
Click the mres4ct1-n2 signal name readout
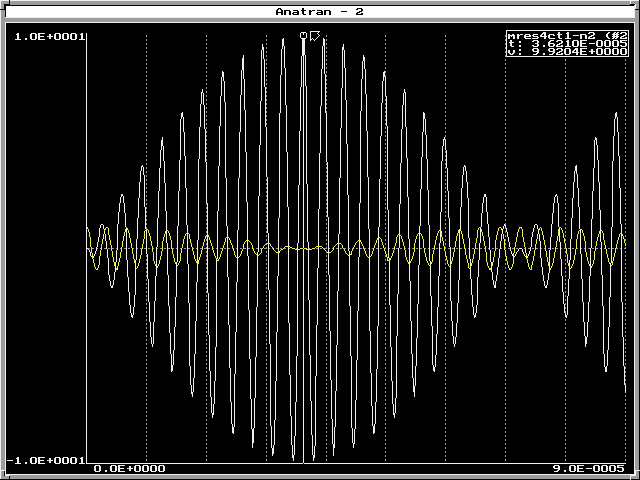[x=567, y=36]
